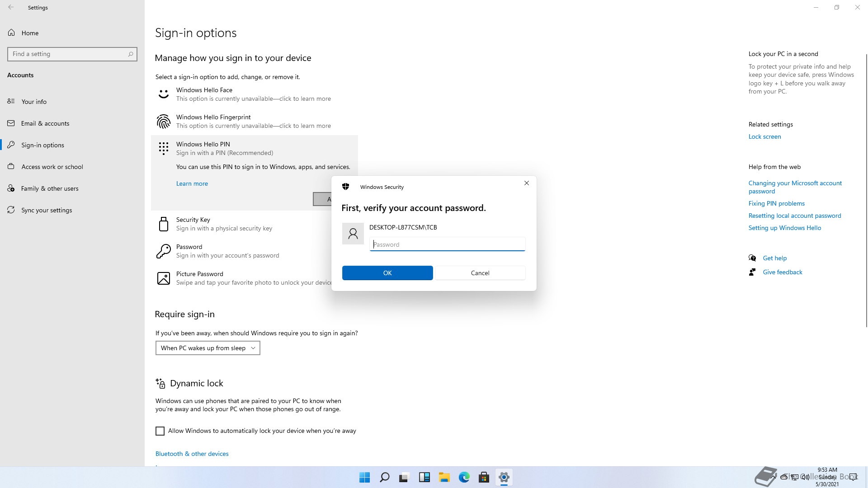Screen dimensions: 868x488
Task: Click the Family & other users icon
Action: coord(11,188)
